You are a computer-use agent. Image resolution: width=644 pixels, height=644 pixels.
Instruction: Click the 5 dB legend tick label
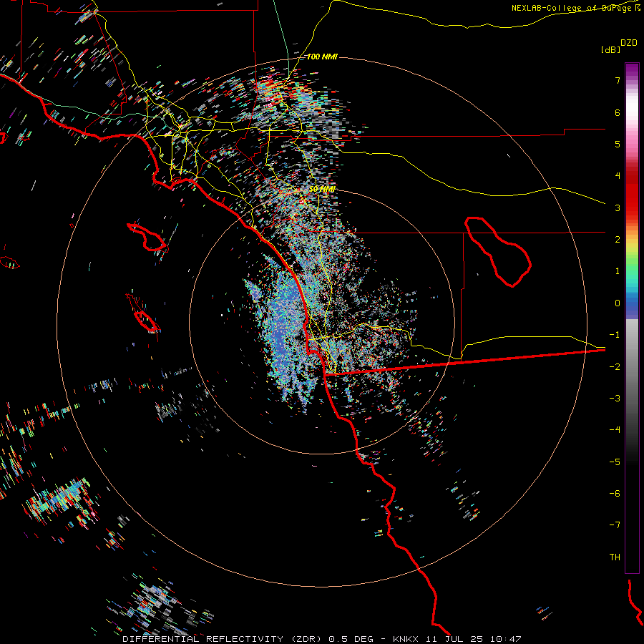tap(618, 144)
